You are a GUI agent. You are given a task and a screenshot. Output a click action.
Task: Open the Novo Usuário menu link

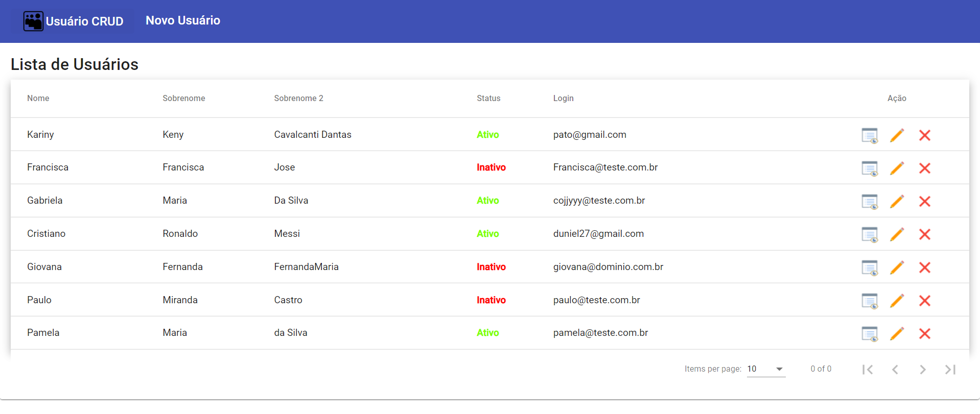coord(183,20)
